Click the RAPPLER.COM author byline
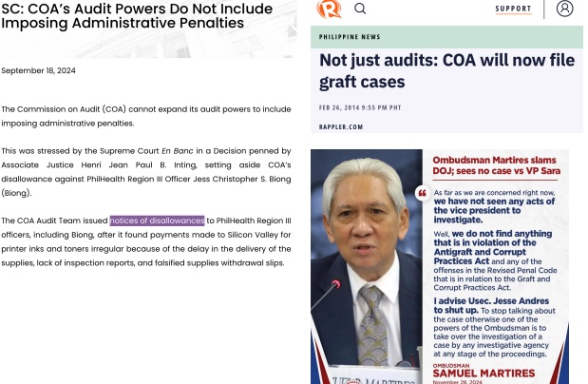The image size is (588, 384). click(x=341, y=126)
